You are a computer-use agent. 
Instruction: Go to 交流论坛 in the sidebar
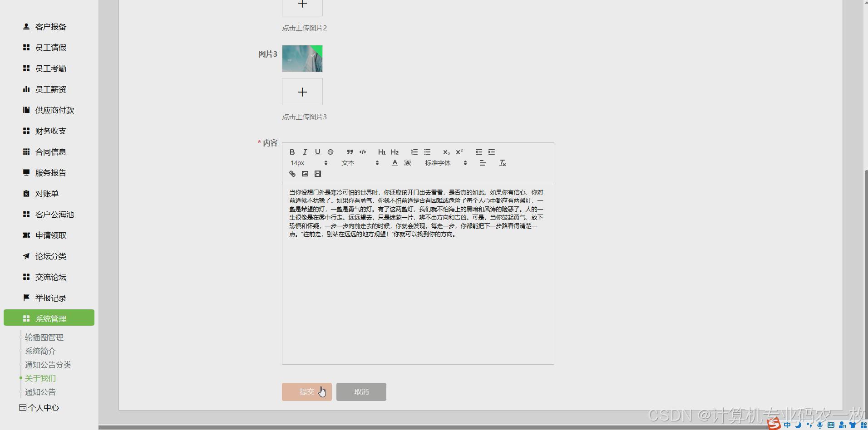(50, 277)
